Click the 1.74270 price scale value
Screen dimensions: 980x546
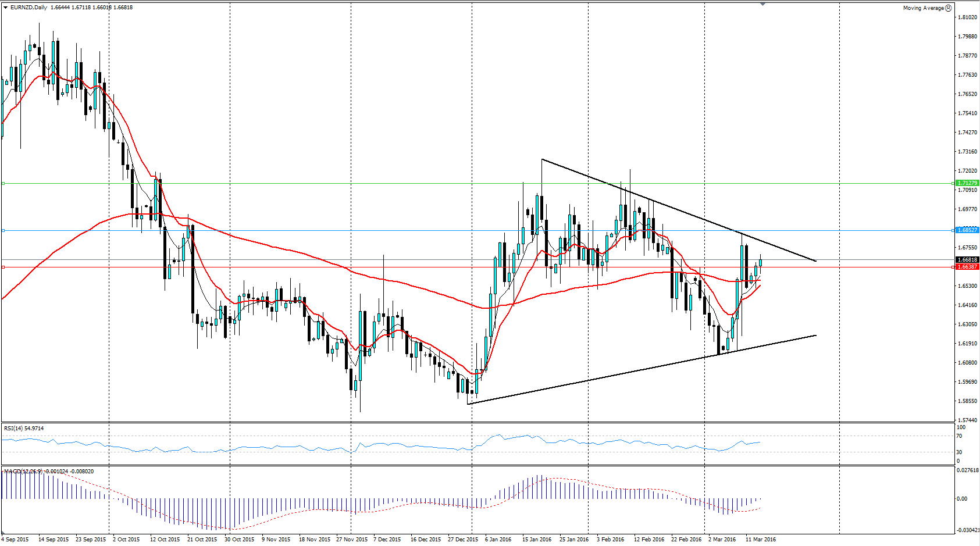(967, 133)
